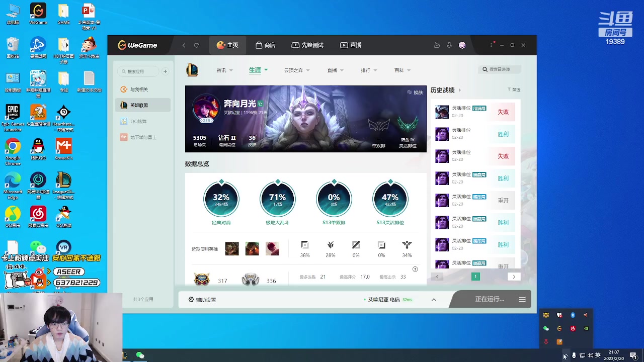Open the 筛选 filter in 历史战绩
The height and width of the screenshot is (362, 644).
pos(515,89)
